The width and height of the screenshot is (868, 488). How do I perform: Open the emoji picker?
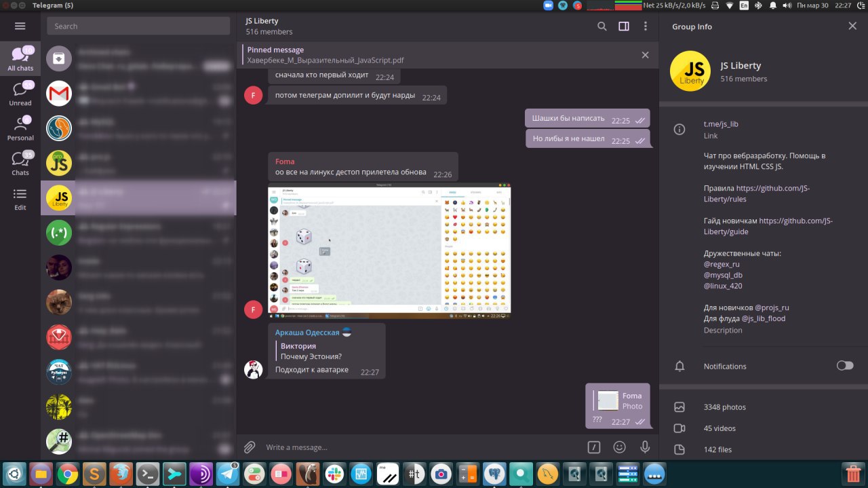point(619,447)
